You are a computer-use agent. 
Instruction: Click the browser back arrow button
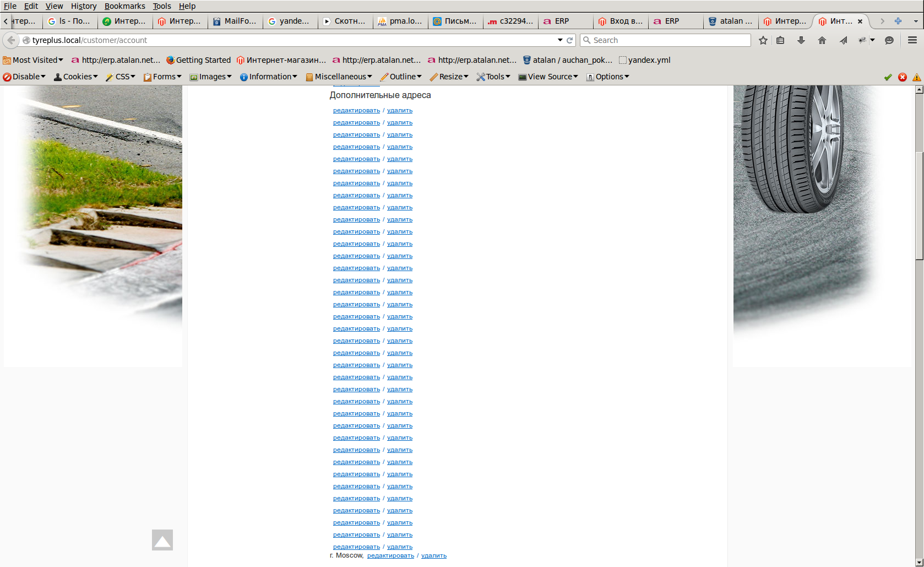click(x=11, y=40)
